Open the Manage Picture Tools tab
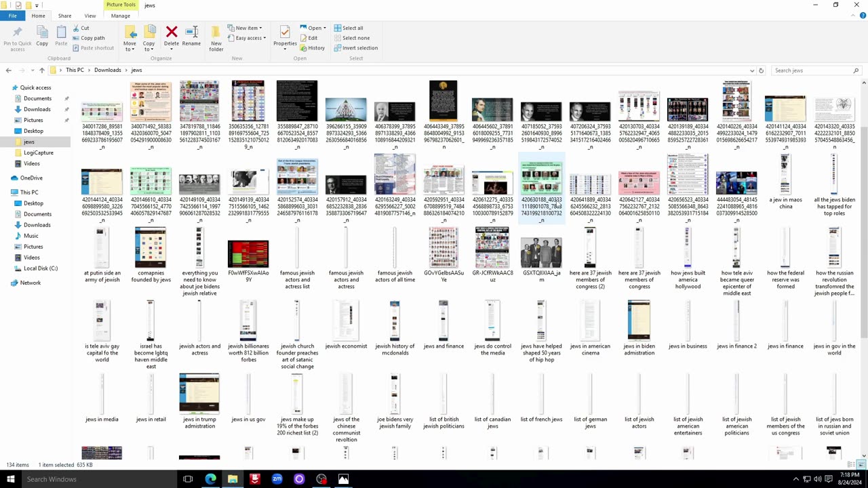The width and height of the screenshot is (868, 488). click(121, 16)
